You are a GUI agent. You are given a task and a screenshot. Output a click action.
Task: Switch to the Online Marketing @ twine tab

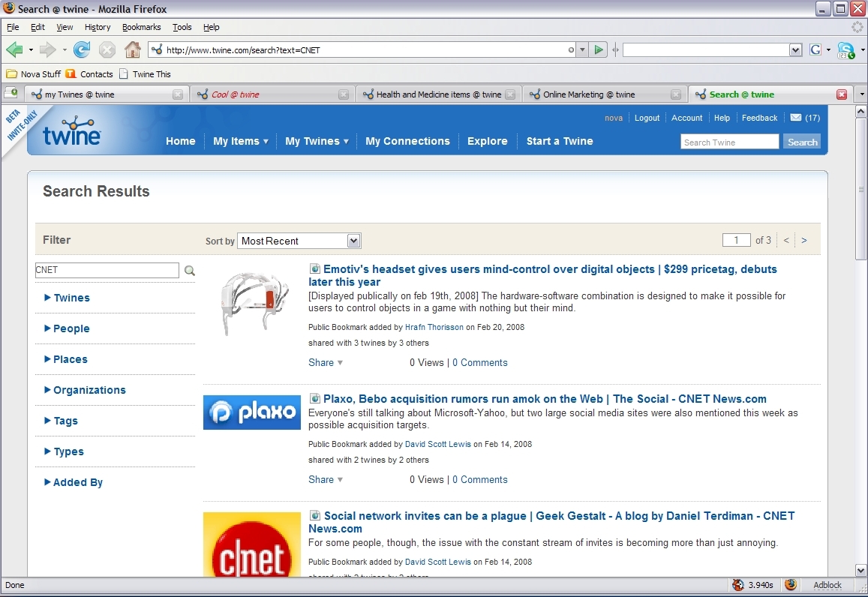(605, 94)
